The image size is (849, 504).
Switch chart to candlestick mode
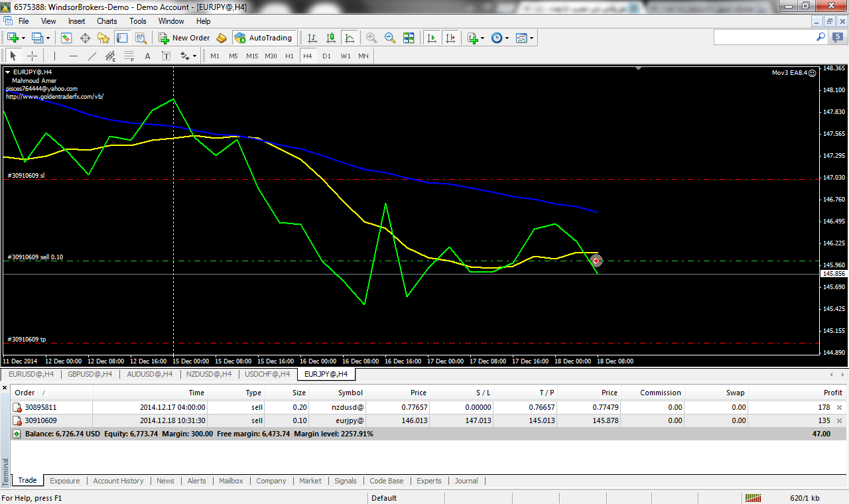click(331, 38)
